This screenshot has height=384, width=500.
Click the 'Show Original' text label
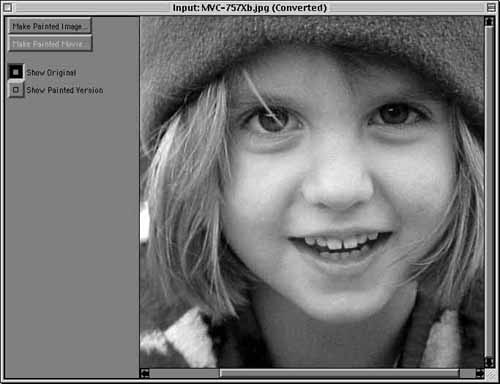point(51,72)
